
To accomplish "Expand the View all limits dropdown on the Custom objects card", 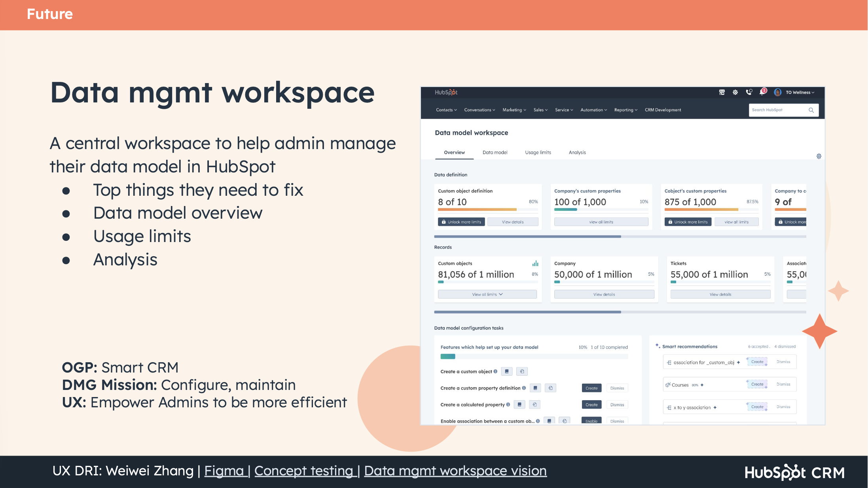I will click(x=487, y=294).
